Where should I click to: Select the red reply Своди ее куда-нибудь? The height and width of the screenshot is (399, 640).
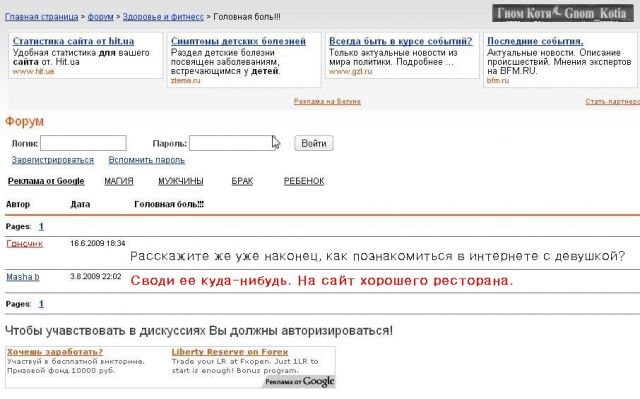click(322, 281)
